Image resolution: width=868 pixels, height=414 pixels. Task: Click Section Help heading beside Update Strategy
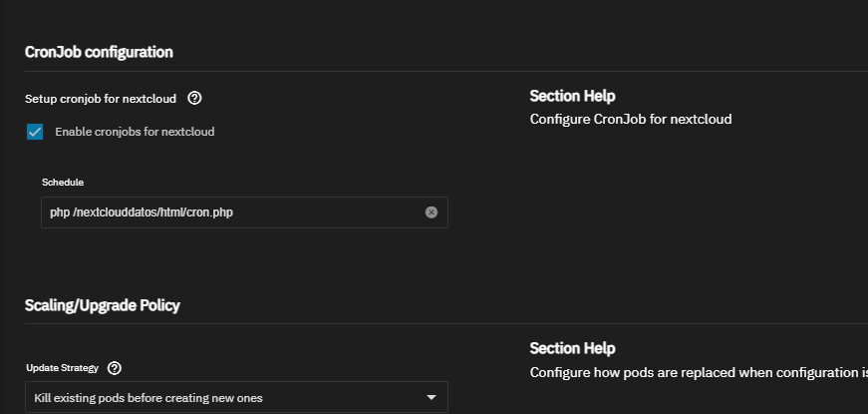[572, 348]
